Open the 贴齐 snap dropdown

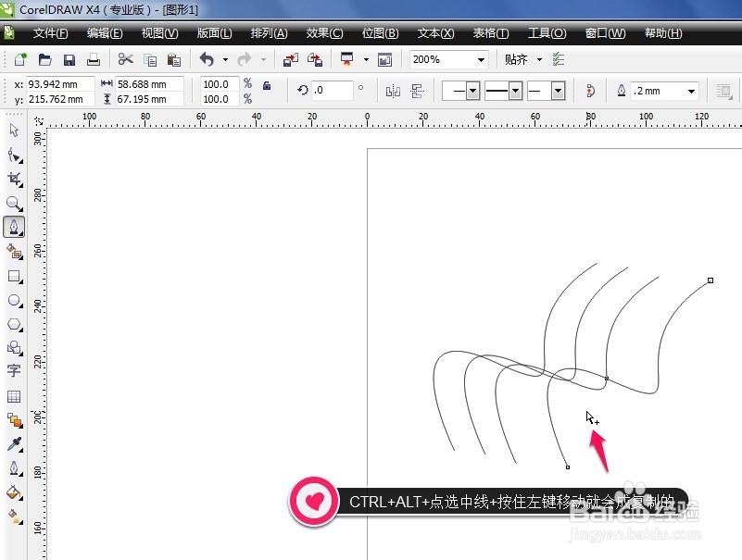[x=539, y=59]
